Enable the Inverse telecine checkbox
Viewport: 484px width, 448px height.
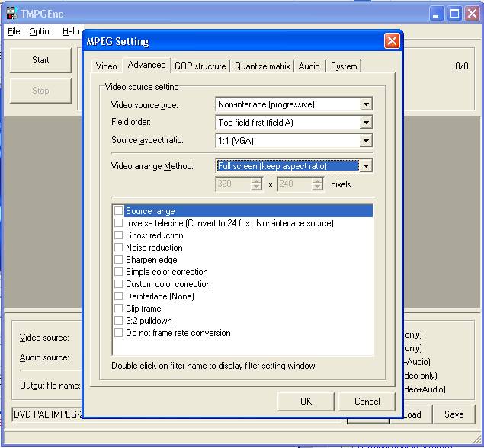[119, 222]
